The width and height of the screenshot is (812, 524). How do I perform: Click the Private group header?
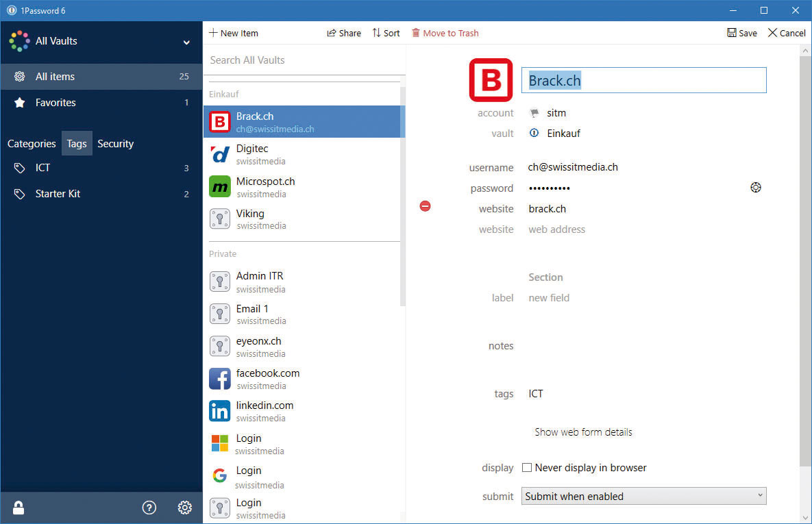click(223, 253)
